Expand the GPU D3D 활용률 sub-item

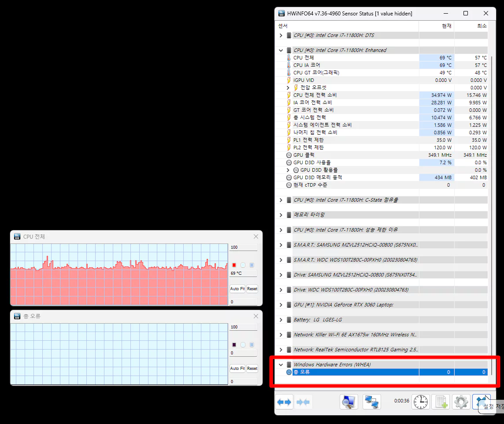tap(288, 170)
